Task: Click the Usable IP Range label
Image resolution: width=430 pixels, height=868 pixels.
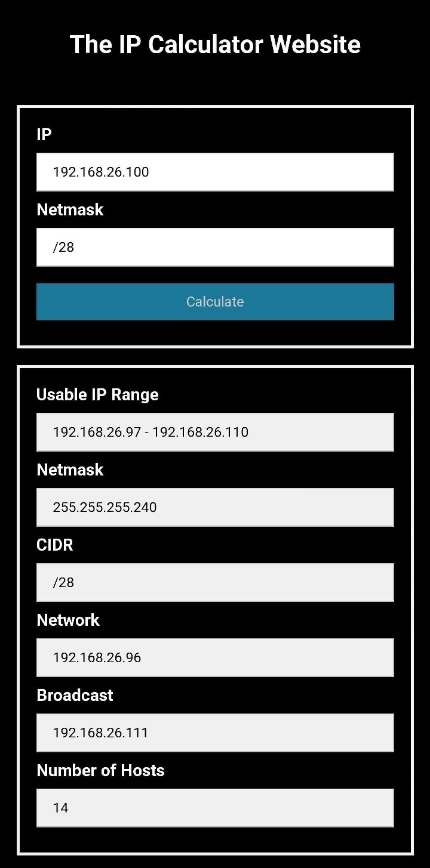Action: [97, 394]
